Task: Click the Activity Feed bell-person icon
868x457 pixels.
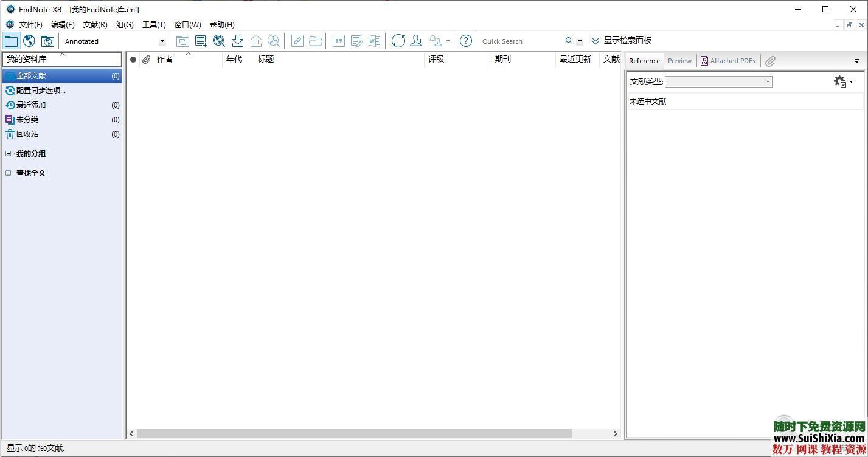Action: pos(436,41)
